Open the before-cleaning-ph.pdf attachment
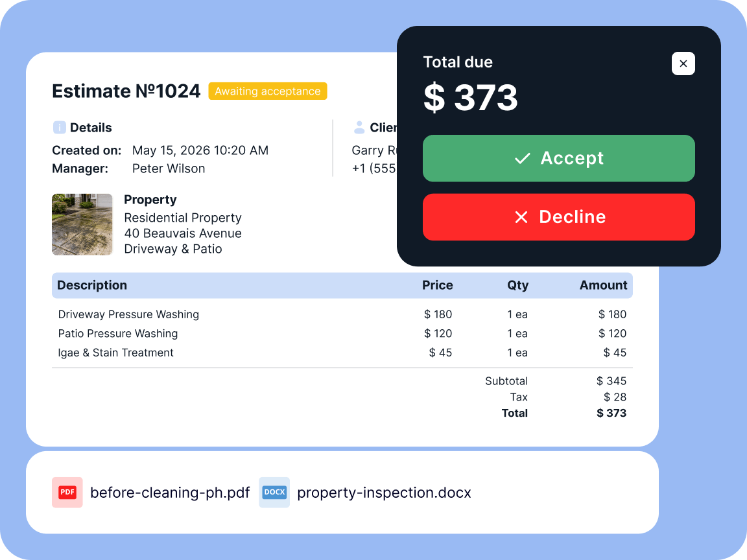747x560 pixels. (170, 493)
